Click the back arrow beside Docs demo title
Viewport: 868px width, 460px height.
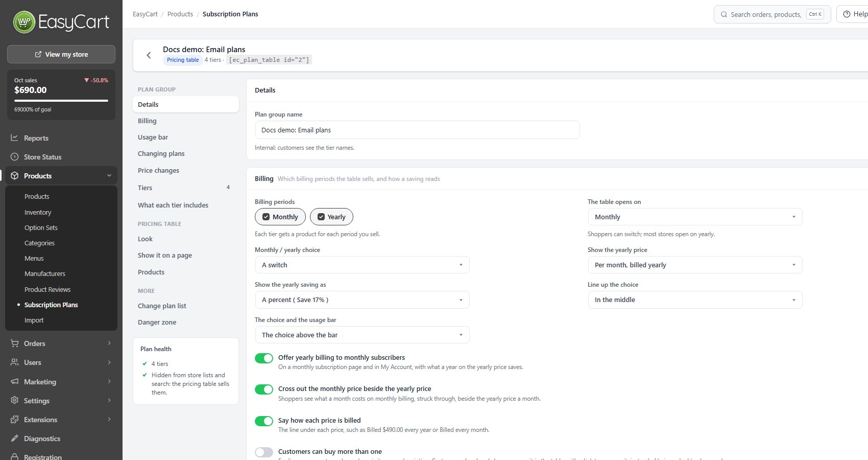point(149,55)
